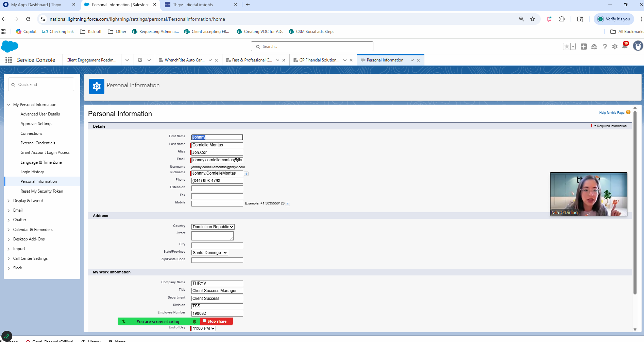The width and height of the screenshot is (644, 342).
Task: Expand the Display & Layout section
Action: click(x=9, y=201)
